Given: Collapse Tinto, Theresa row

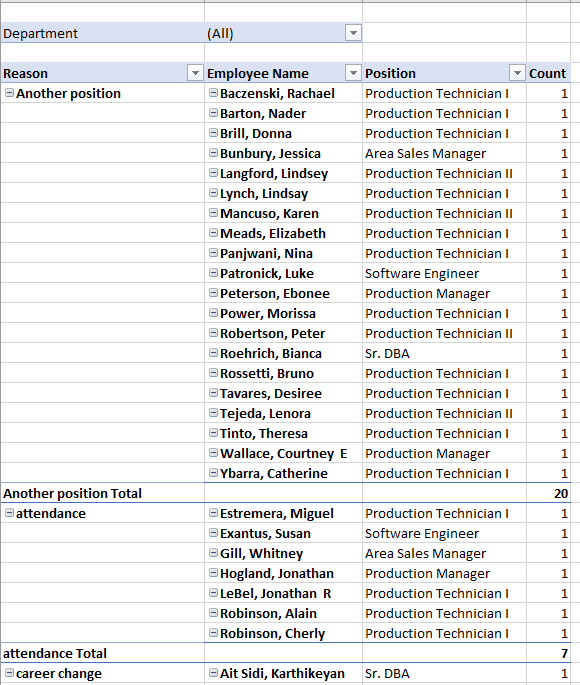Looking at the screenshot, I should tap(213, 433).
